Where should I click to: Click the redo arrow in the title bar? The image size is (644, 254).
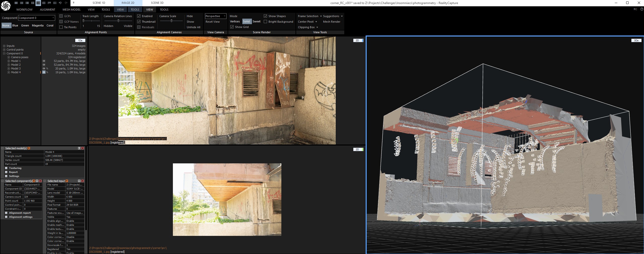coord(66,3)
